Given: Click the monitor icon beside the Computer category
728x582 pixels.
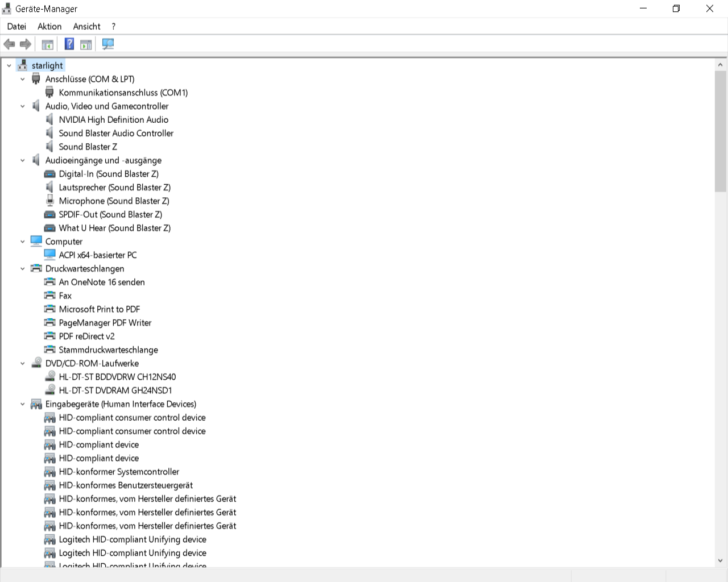Looking at the screenshot, I should click(x=36, y=242).
